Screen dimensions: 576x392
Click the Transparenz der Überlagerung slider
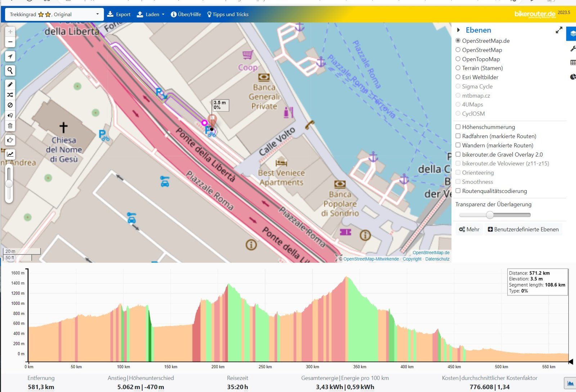(x=495, y=215)
